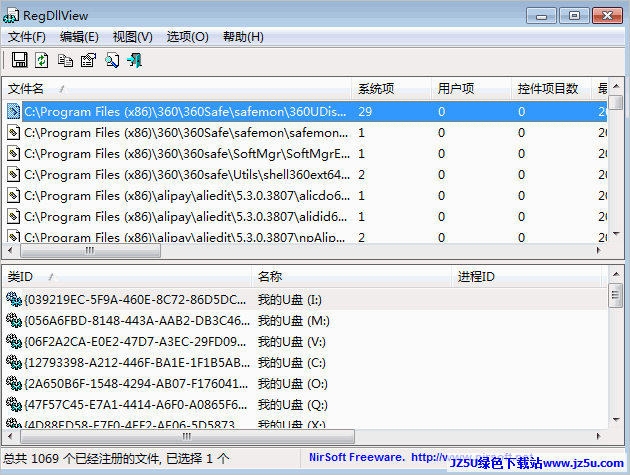Image resolution: width=630 pixels, height=475 pixels.
Task: Open the Properties toolbar icon
Action: click(x=88, y=60)
